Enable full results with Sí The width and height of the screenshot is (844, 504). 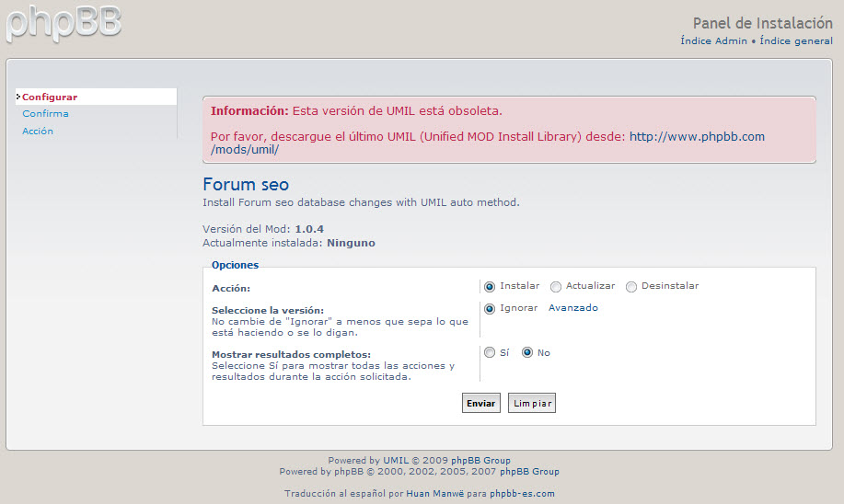[490, 352]
